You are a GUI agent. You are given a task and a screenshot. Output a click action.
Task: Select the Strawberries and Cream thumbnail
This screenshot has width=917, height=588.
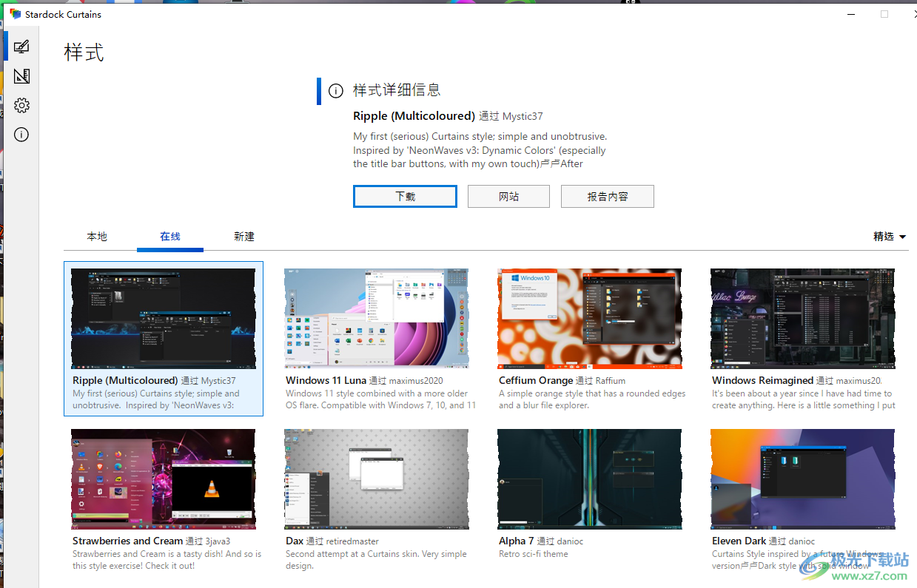click(164, 479)
